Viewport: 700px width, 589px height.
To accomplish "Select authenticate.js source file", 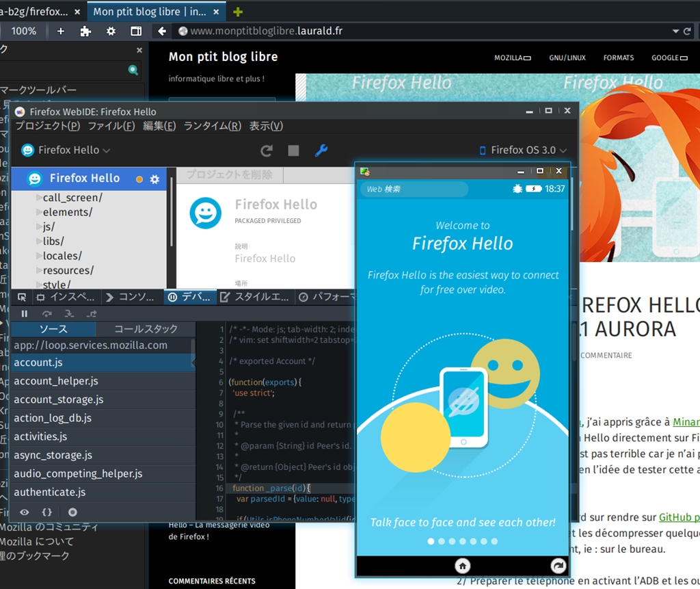I will 103,492.
